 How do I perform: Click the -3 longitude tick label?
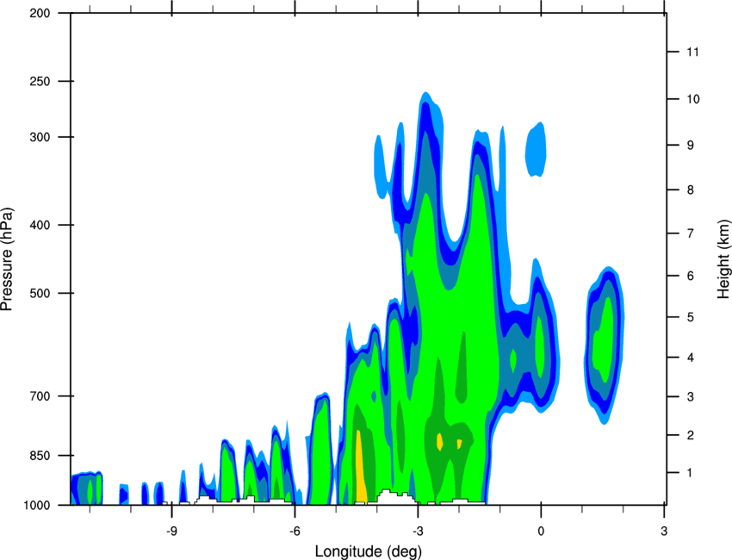point(418,531)
